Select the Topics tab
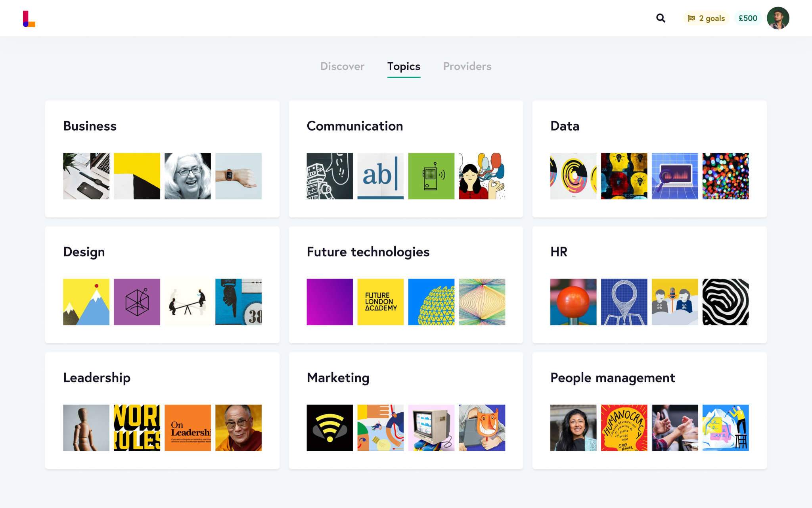 click(404, 66)
